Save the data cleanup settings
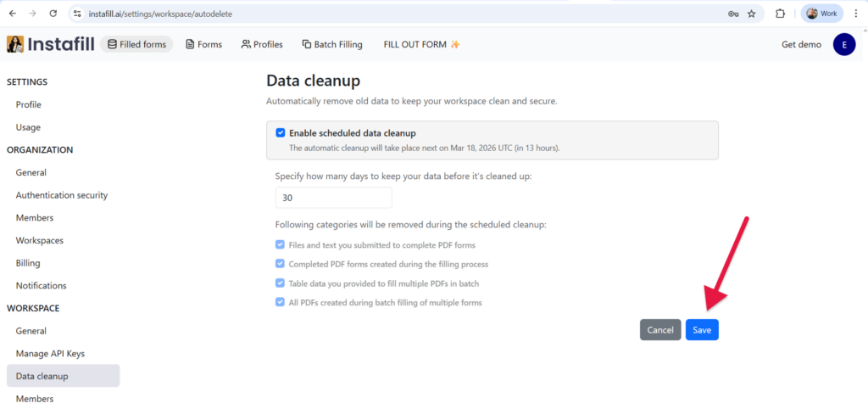This screenshot has width=868, height=420. click(x=702, y=330)
